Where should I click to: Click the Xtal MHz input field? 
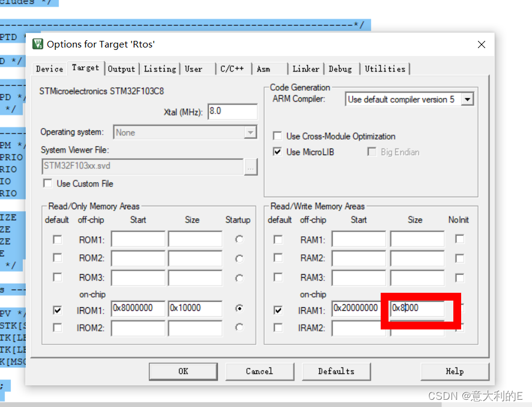pyautogui.click(x=233, y=111)
